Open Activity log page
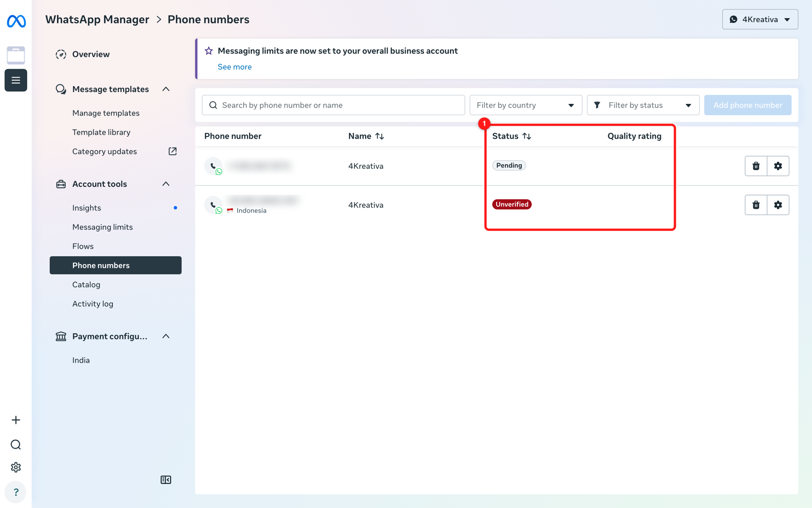The width and height of the screenshot is (812, 508). 93,304
